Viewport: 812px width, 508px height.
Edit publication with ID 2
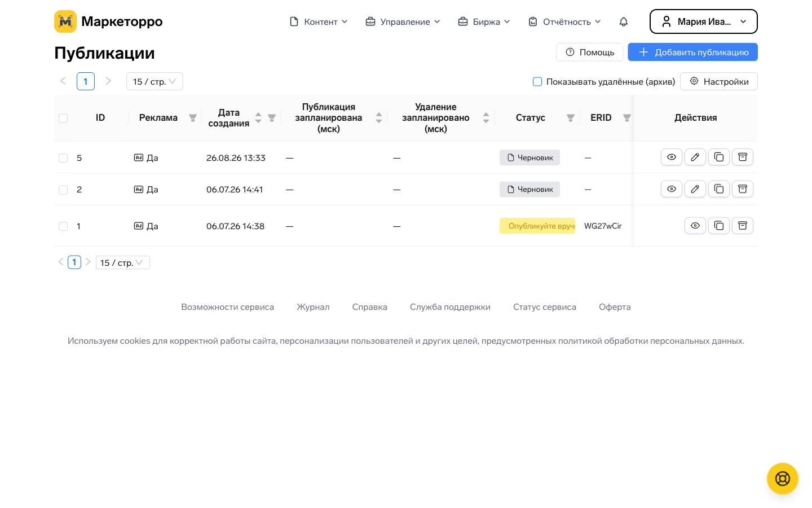695,189
